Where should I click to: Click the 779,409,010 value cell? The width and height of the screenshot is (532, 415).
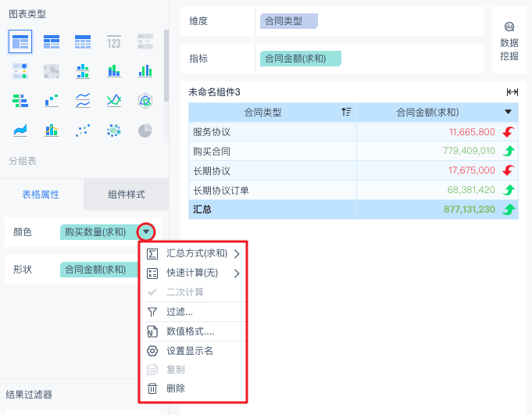(437, 151)
